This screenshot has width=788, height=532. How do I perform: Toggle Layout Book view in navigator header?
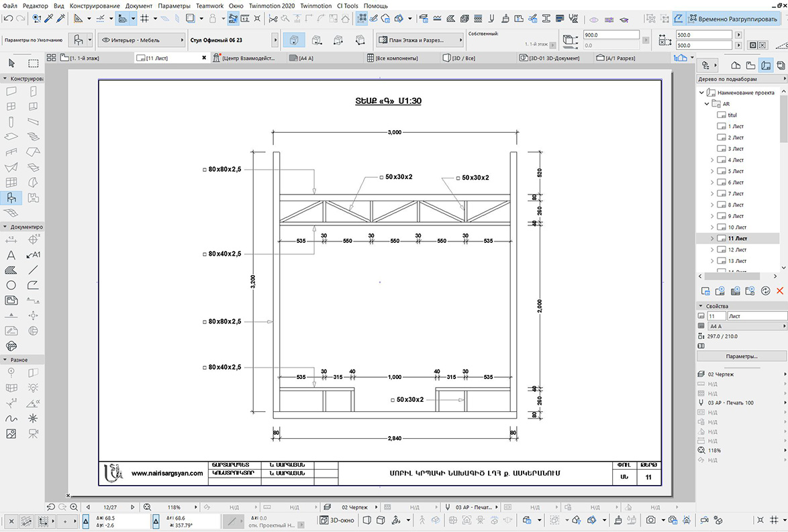click(x=765, y=65)
